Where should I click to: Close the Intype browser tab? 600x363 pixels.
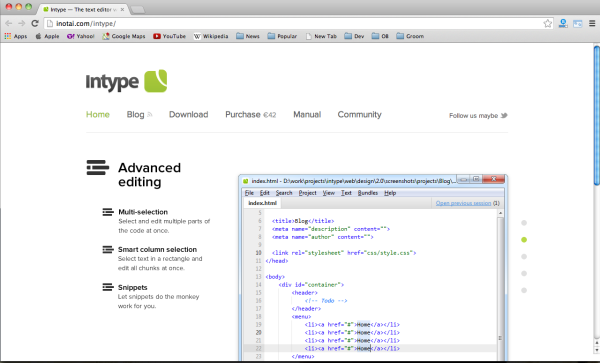pos(122,9)
